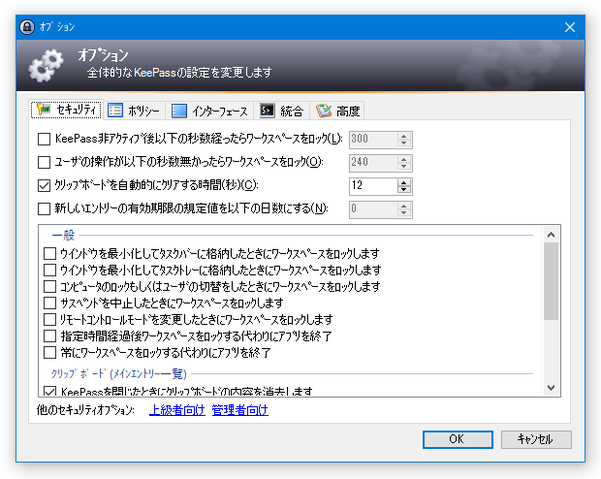Screen dimensions: 601x479
Task: Check lock when リモートコントロールモード changes
Action: [x=50, y=319]
